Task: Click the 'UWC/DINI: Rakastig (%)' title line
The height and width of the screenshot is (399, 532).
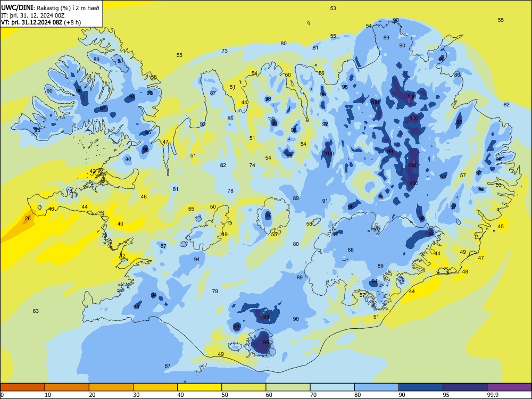Action: [50, 8]
